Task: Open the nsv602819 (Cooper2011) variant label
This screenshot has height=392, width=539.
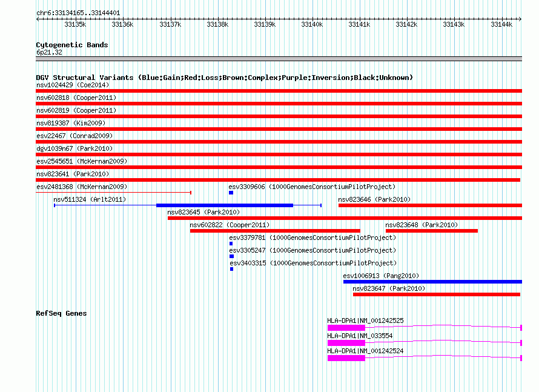Action: click(x=76, y=110)
